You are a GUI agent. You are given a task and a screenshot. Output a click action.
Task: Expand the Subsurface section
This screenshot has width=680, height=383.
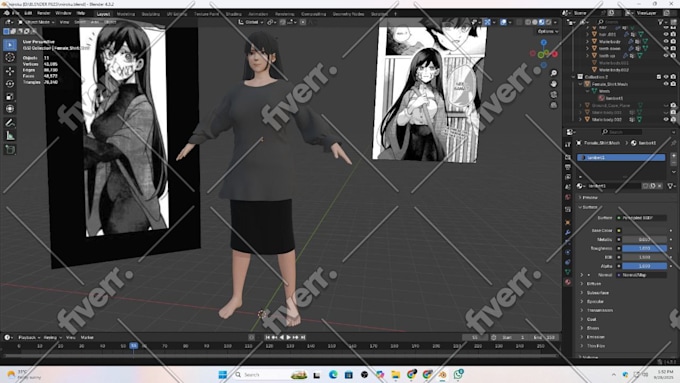click(x=597, y=293)
